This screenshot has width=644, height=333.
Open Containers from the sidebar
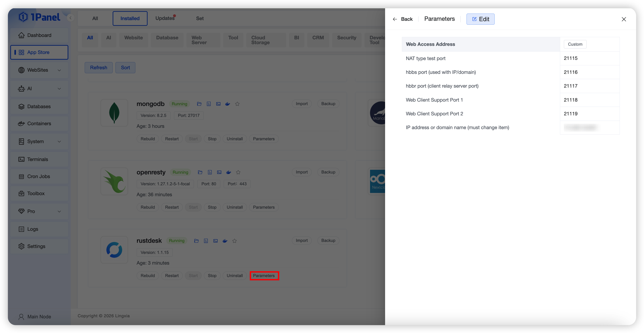point(39,124)
